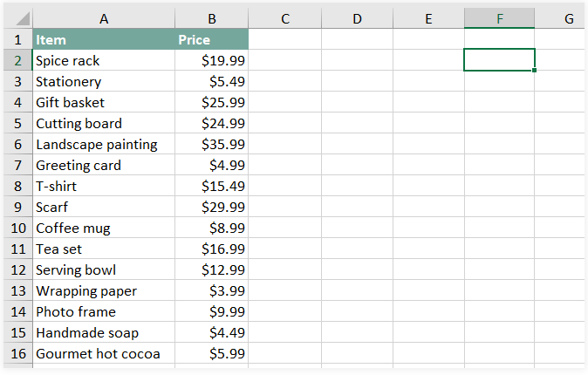
Task: Click the $3.99 price cell
Action: pyautogui.click(x=211, y=290)
